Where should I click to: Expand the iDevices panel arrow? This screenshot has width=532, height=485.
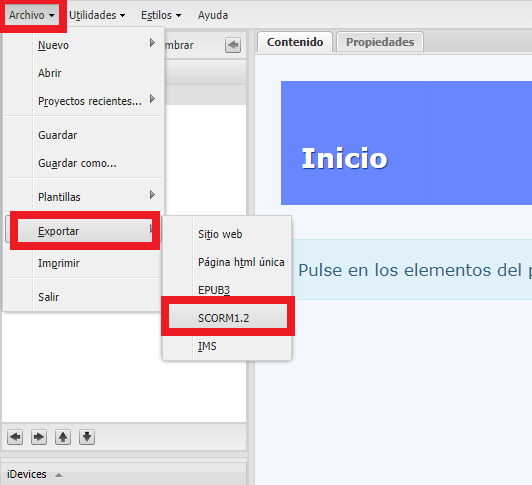[x=58, y=475]
